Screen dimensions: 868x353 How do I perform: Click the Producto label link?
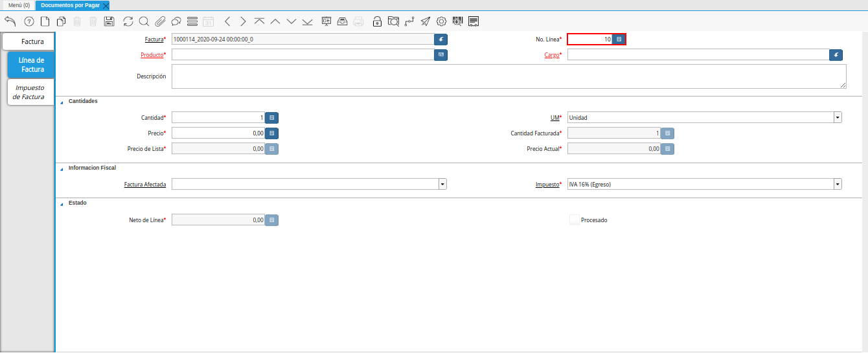point(152,55)
